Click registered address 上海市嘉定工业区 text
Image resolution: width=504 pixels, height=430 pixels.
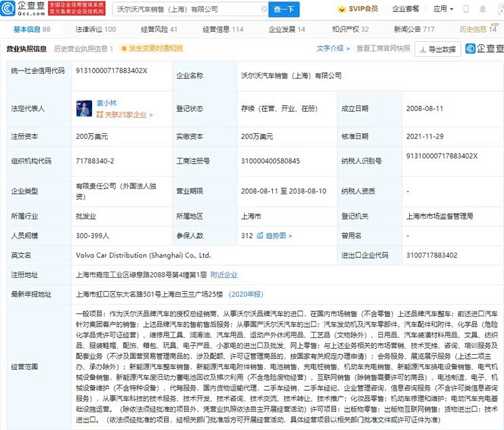141,275
